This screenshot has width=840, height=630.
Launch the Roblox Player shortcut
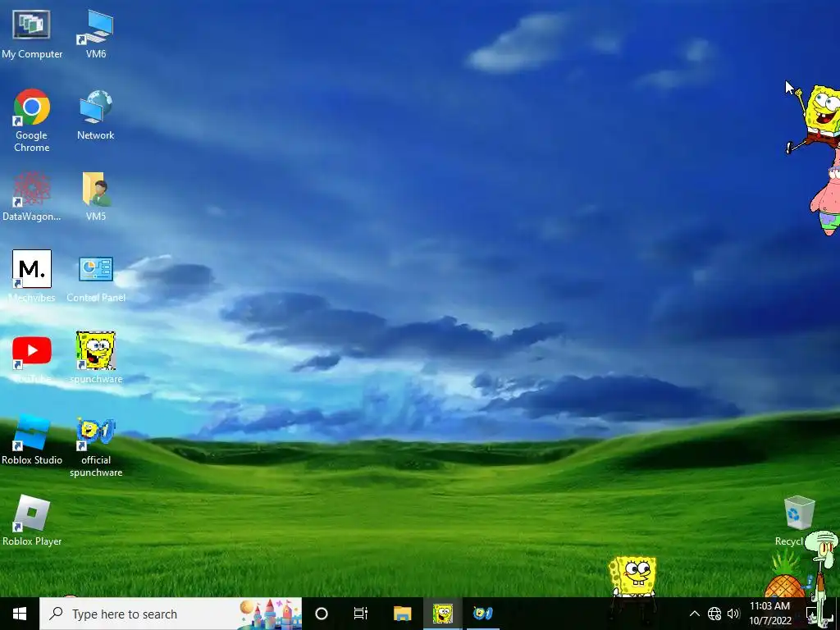(x=32, y=521)
